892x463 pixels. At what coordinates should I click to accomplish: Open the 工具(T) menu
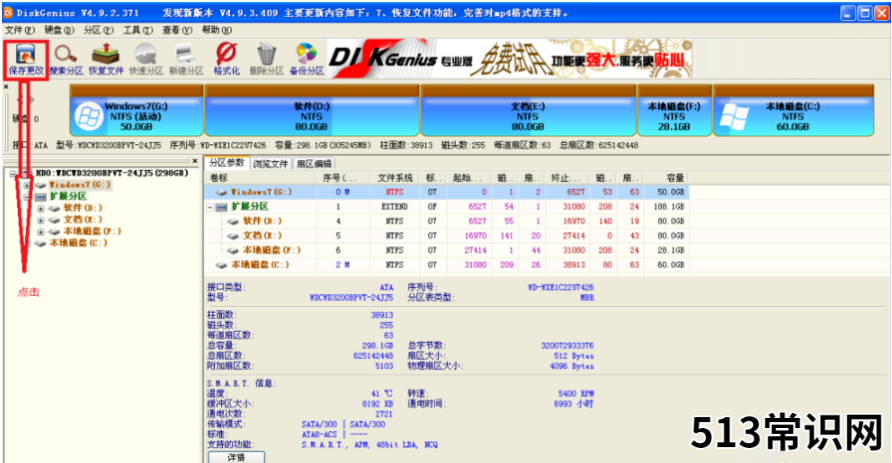pyautogui.click(x=138, y=30)
